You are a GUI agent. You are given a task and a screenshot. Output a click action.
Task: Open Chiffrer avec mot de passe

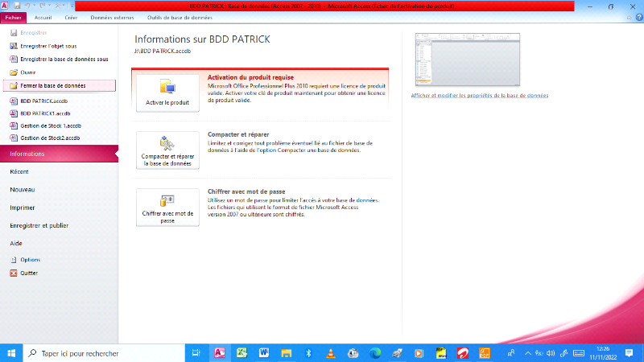(167, 207)
